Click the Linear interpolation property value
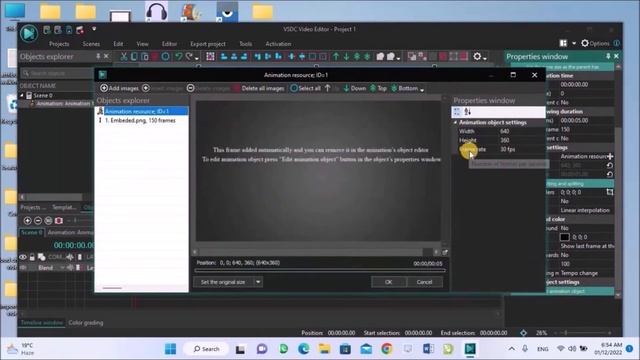Image resolution: width=640 pixels, height=360 pixels. pyautogui.click(x=585, y=210)
